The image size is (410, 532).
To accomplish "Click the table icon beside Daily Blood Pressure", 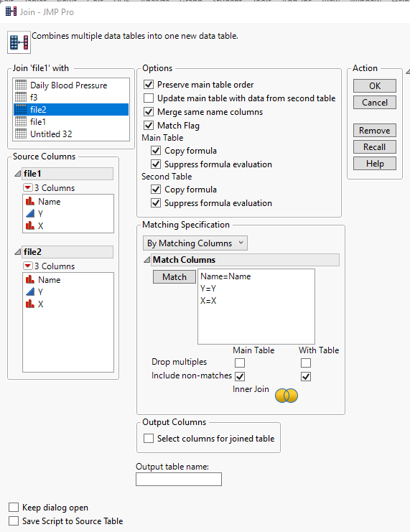I will pos(21,85).
